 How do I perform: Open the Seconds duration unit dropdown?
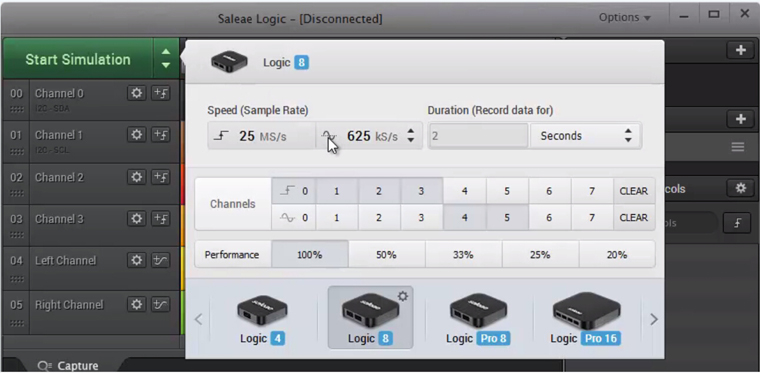coord(586,136)
